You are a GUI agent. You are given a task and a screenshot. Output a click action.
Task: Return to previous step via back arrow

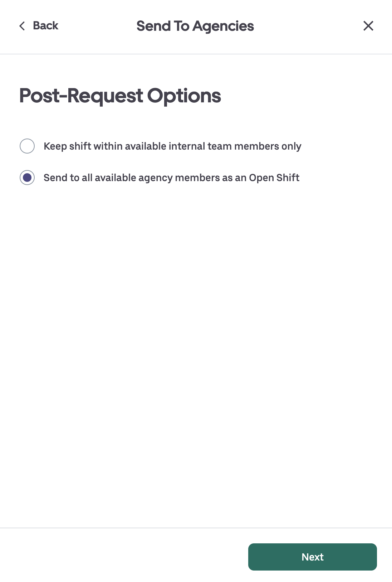tap(22, 26)
